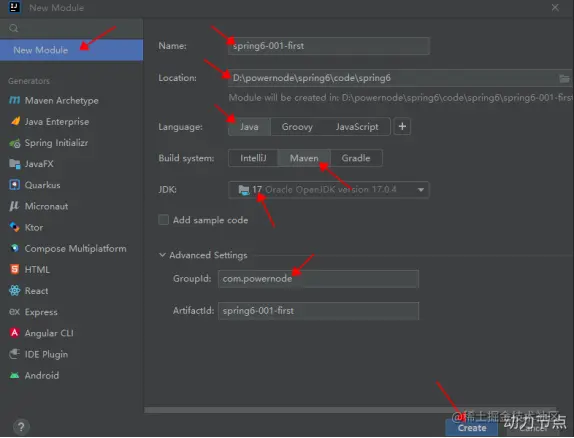Select the Android robot icon
574x438 pixels.
click(15, 375)
